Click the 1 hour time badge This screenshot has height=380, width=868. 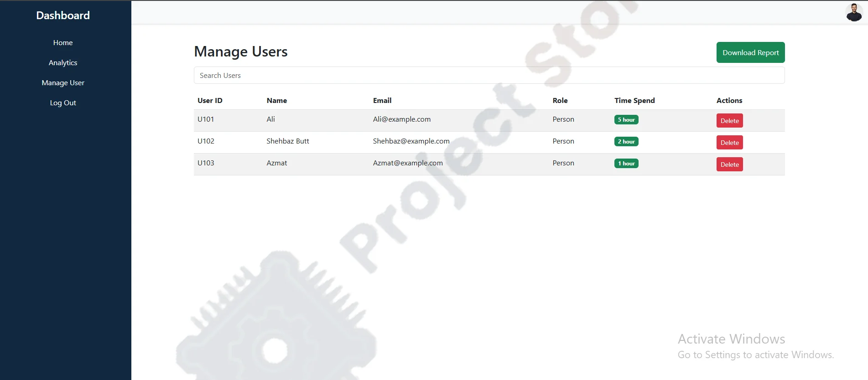click(x=626, y=164)
